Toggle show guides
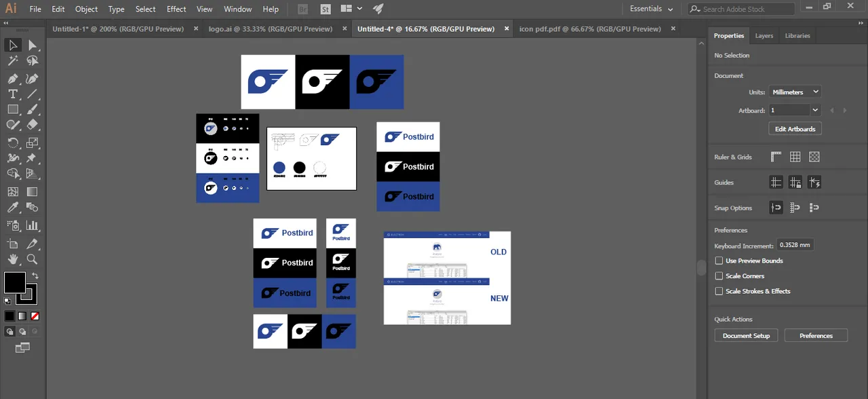The height and width of the screenshot is (399, 868). pos(776,182)
